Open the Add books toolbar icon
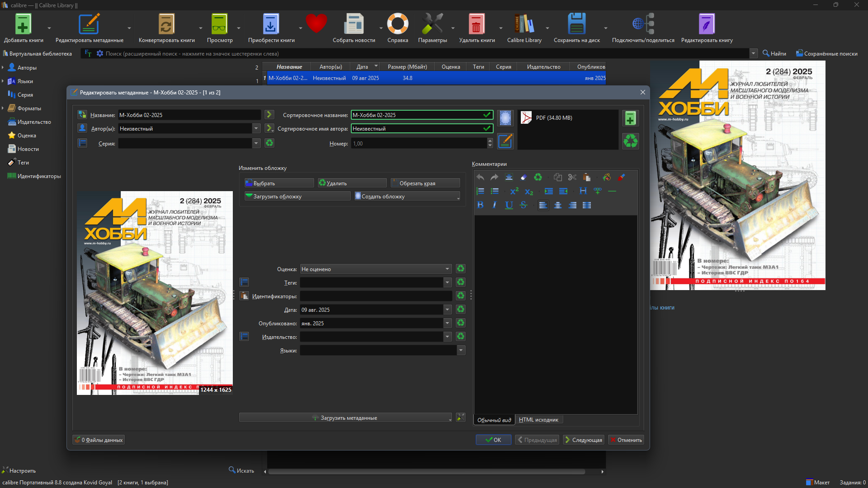The image size is (868, 488). [23, 24]
